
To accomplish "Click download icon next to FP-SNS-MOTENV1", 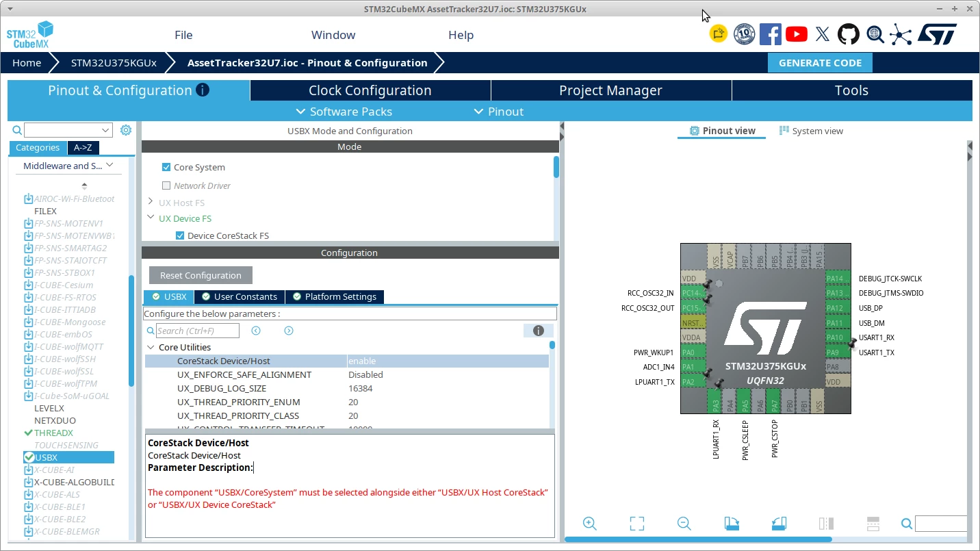I will click(29, 223).
